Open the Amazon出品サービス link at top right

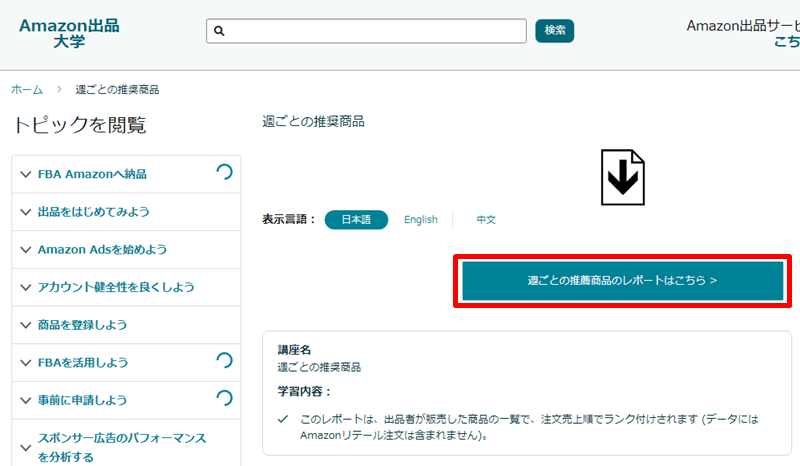[743, 33]
